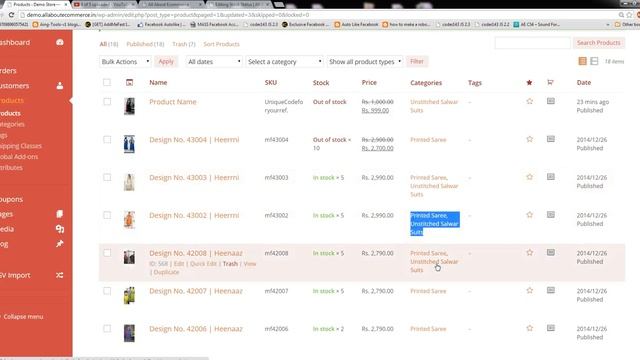Sort the table by SKU column
Screen dimensions: 640x360
(x=271, y=82)
